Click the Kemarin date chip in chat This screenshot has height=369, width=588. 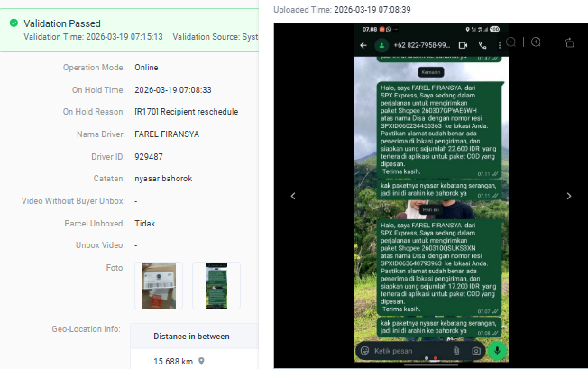(x=431, y=72)
